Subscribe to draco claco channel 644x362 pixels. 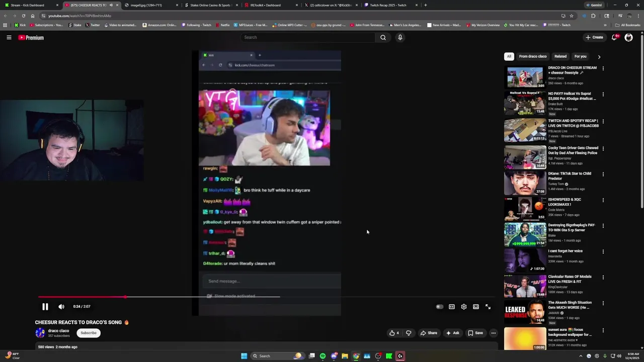[x=89, y=333]
